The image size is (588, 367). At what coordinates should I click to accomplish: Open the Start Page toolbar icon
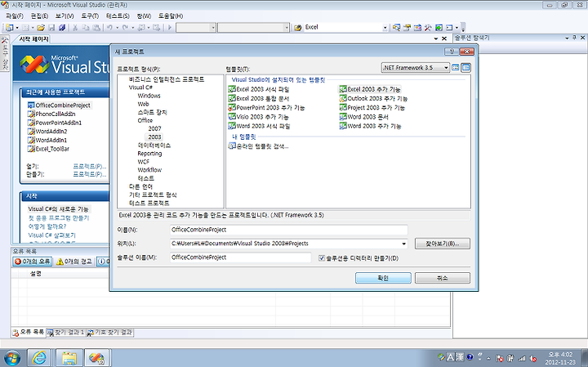pyautogui.click(x=439, y=28)
